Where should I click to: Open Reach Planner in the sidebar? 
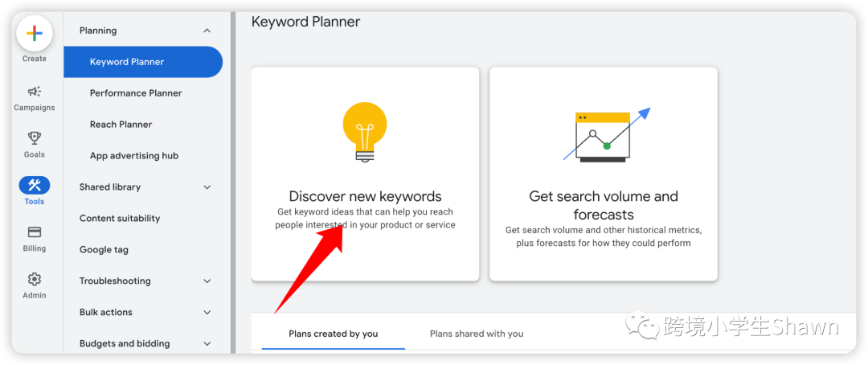[x=121, y=125]
